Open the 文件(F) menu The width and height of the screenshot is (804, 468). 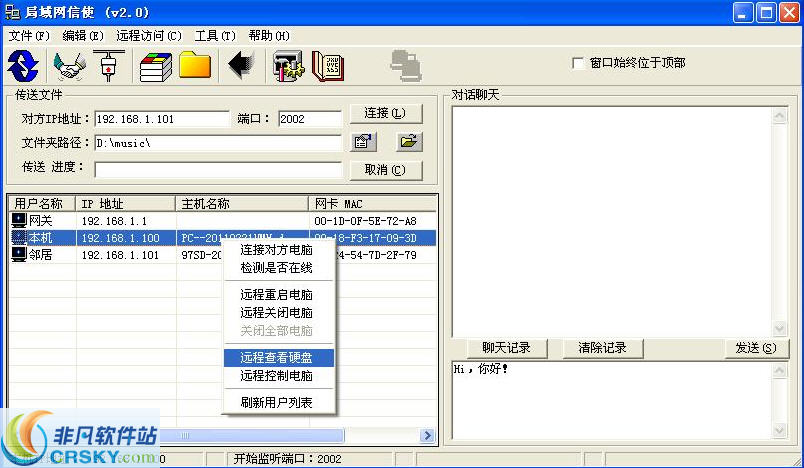click(x=29, y=35)
